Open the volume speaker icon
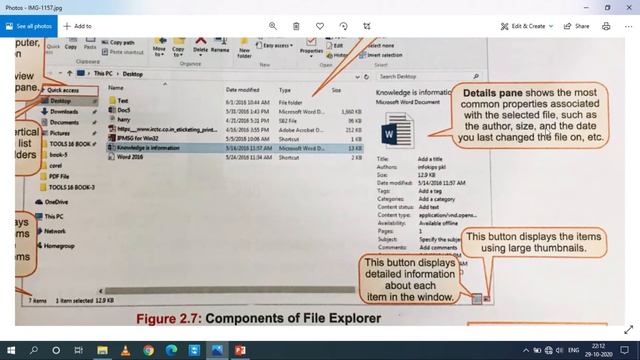The width and height of the screenshot is (640, 360). pyautogui.click(x=560, y=350)
